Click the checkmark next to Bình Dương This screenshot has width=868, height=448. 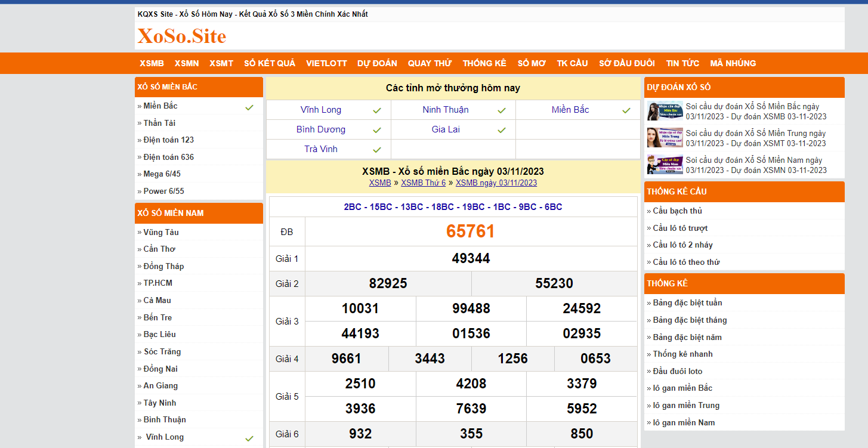(x=377, y=130)
